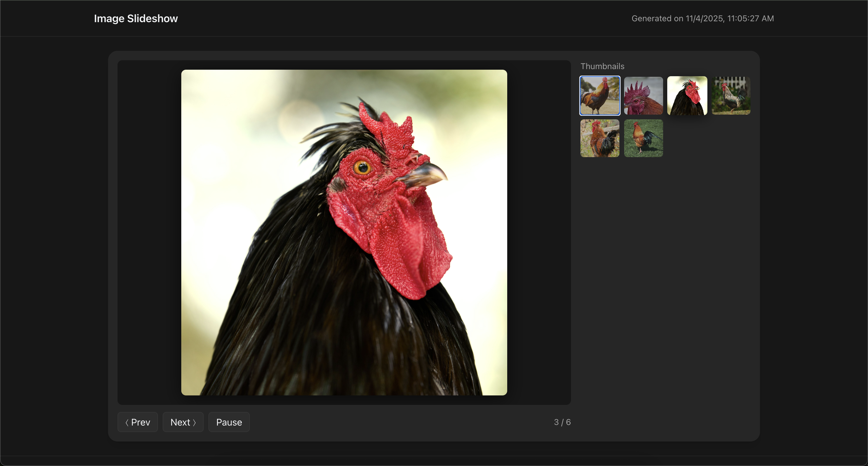868x466 pixels.
Task: Click the main slideshow image
Action: [344, 232]
